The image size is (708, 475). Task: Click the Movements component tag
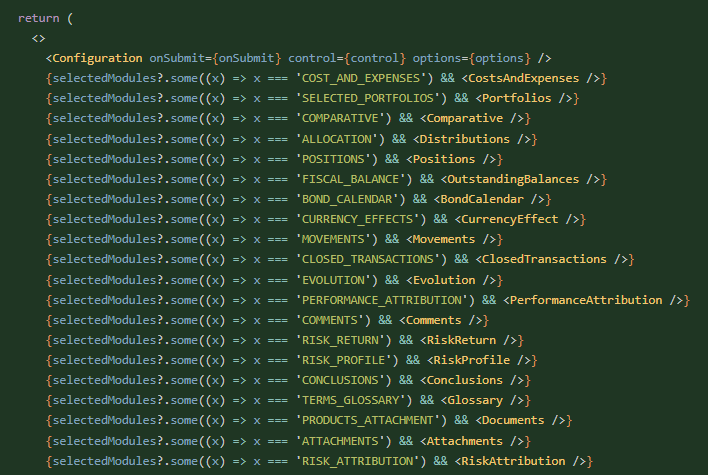click(444, 239)
